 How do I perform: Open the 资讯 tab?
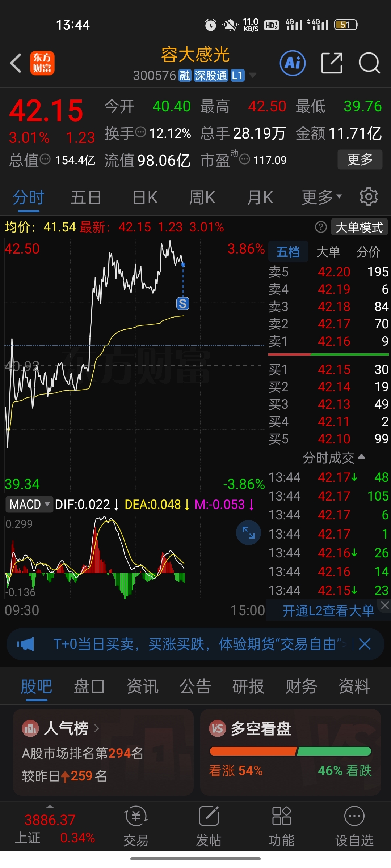[143, 686]
